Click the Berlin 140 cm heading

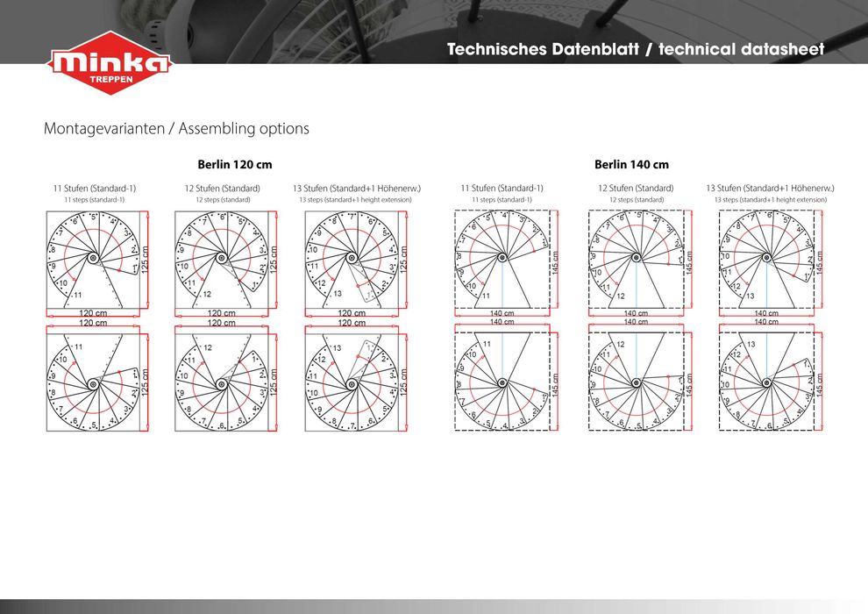pyautogui.click(x=631, y=164)
